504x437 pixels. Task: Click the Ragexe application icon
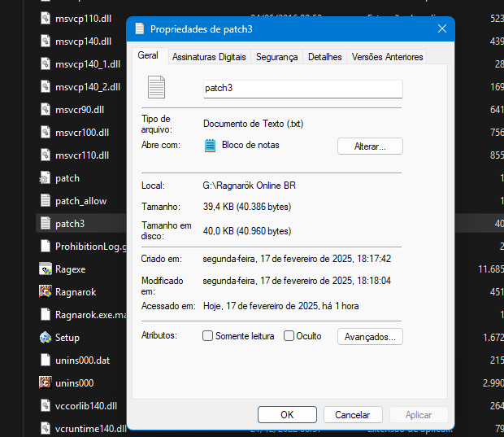tap(46, 269)
